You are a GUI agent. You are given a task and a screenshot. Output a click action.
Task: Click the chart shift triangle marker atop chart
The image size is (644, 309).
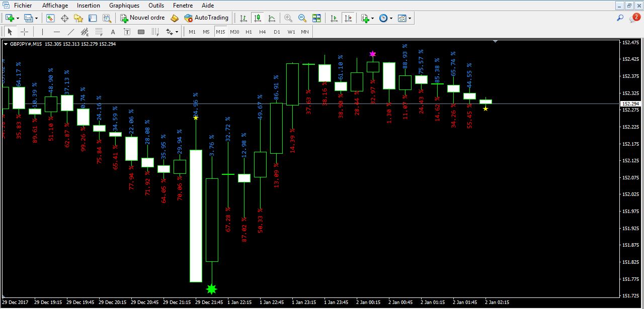[x=496, y=42]
